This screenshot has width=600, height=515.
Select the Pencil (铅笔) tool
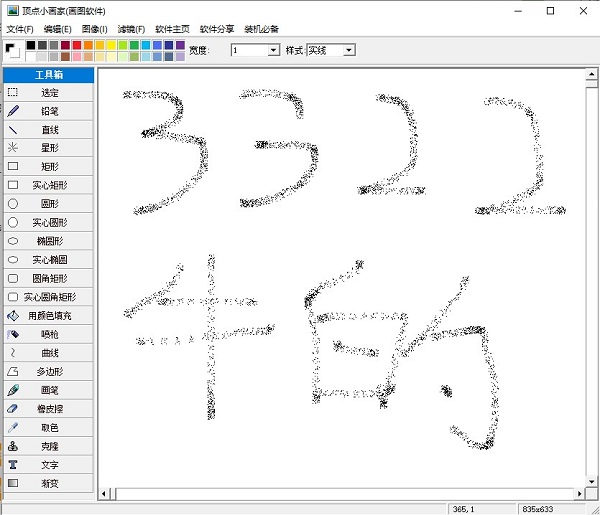click(x=49, y=111)
